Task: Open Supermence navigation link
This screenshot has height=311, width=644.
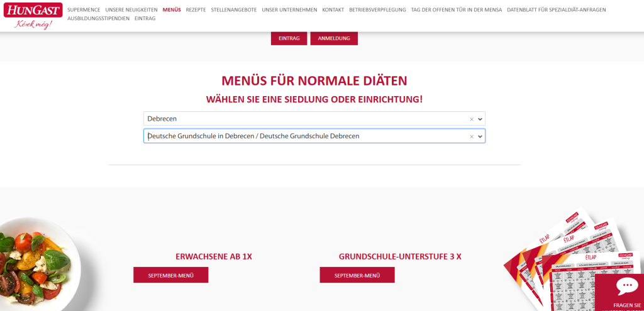Action: [x=84, y=10]
